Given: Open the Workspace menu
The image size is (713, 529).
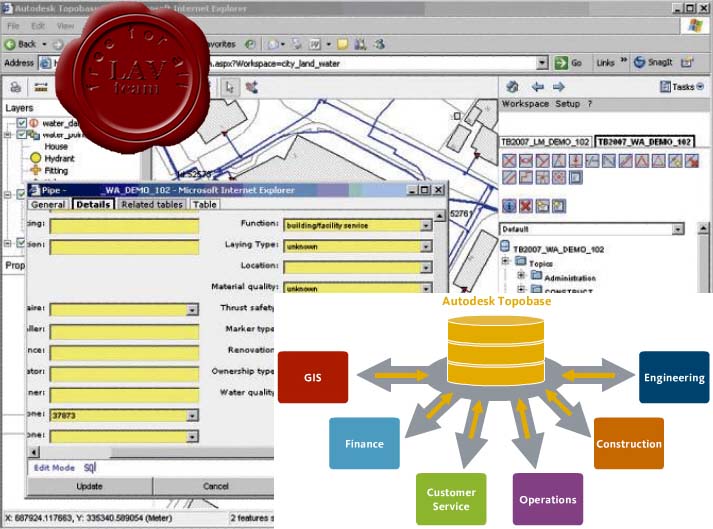Looking at the screenshot, I should [x=525, y=104].
